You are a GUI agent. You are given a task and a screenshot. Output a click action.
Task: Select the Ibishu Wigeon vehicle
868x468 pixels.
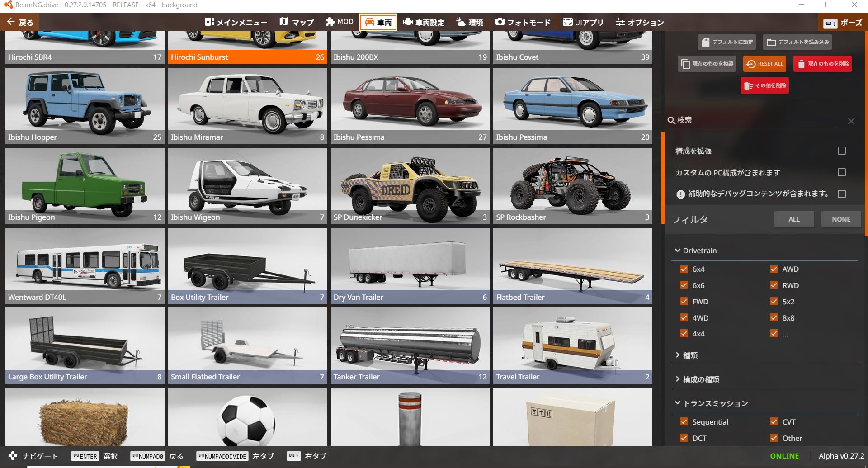click(247, 186)
